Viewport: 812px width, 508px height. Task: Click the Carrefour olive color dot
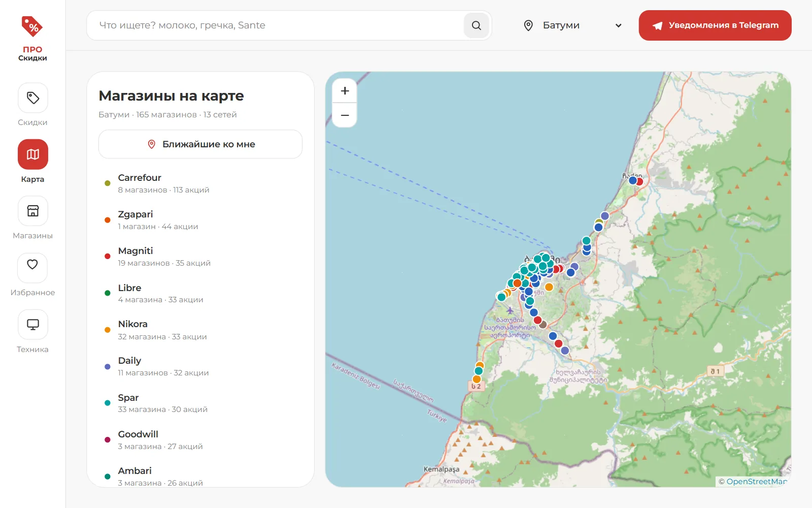point(108,183)
